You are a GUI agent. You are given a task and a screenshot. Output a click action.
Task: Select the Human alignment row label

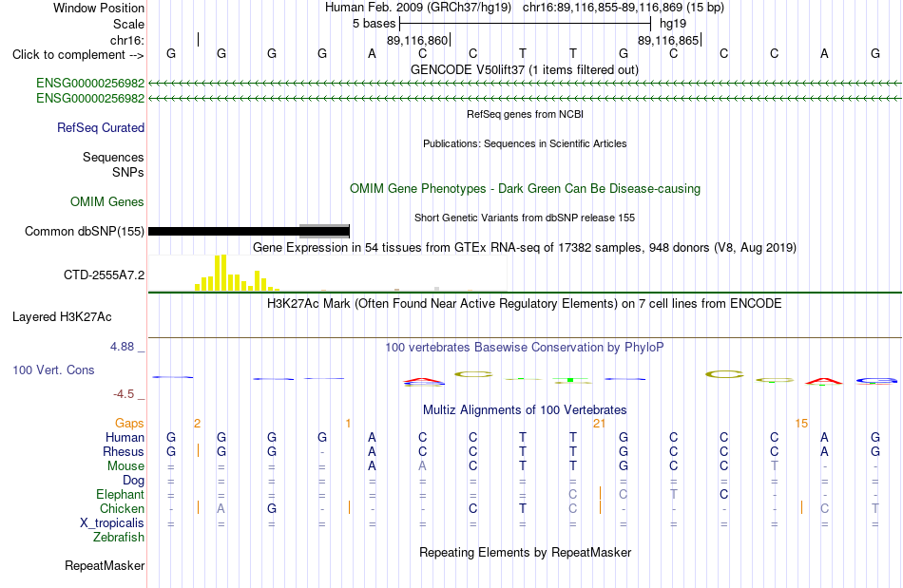point(125,437)
